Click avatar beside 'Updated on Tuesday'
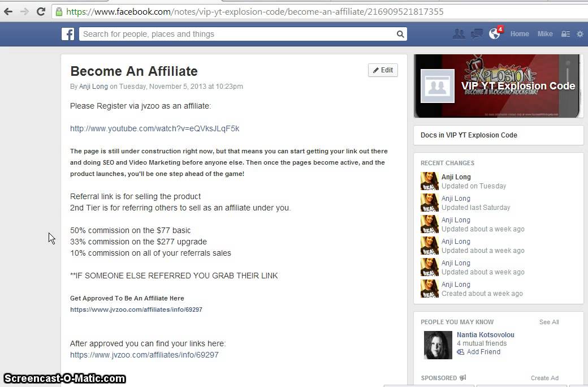Viewport: 588px width, 387px height. [x=430, y=181]
